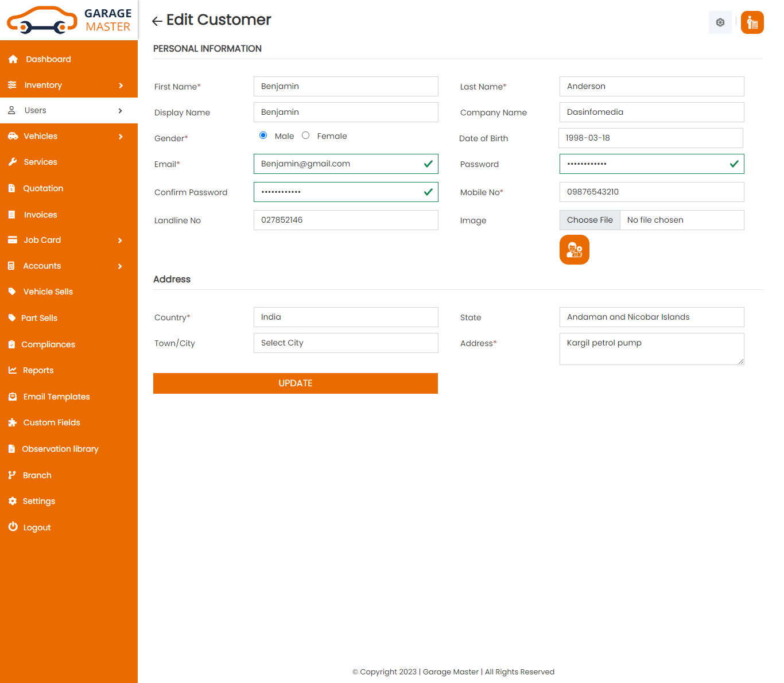Click the Services wrench icon
Screen dimensions: 784x683
click(13, 162)
